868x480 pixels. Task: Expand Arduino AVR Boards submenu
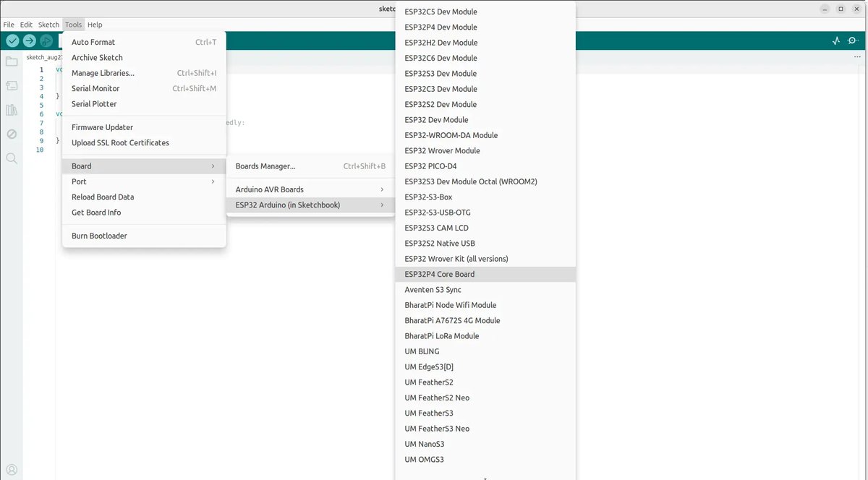point(310,189)
